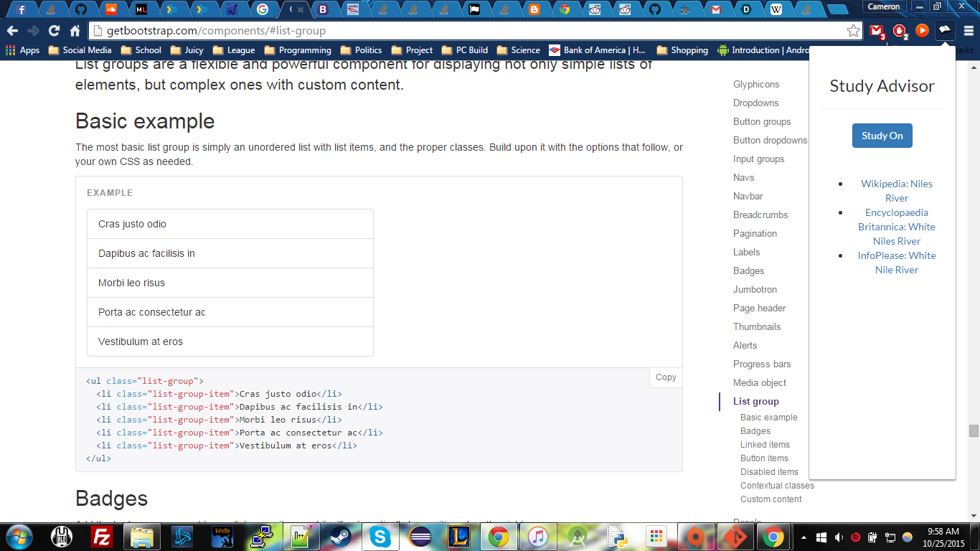Open the Bank of America bookmark

pyautogui.click(x=597, y=50)
